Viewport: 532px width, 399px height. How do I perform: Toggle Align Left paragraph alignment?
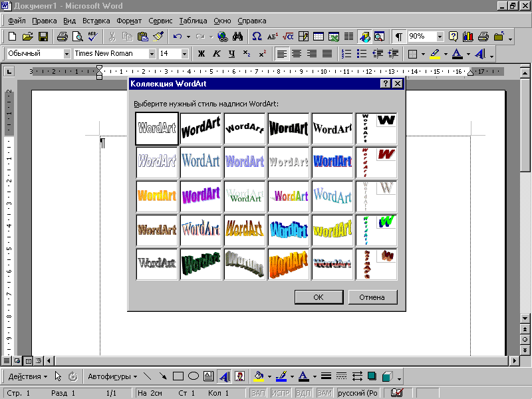281,54
